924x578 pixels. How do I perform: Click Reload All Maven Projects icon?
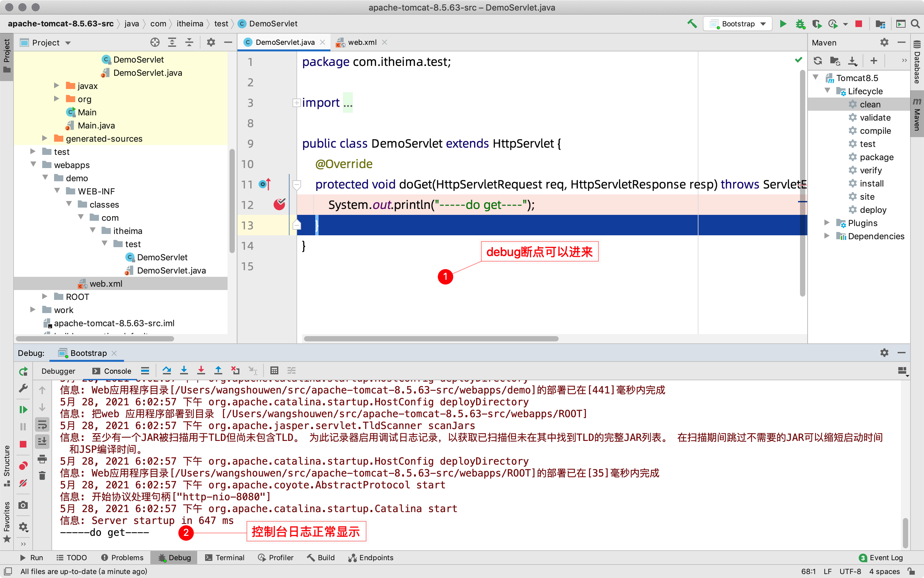point(818,60)
